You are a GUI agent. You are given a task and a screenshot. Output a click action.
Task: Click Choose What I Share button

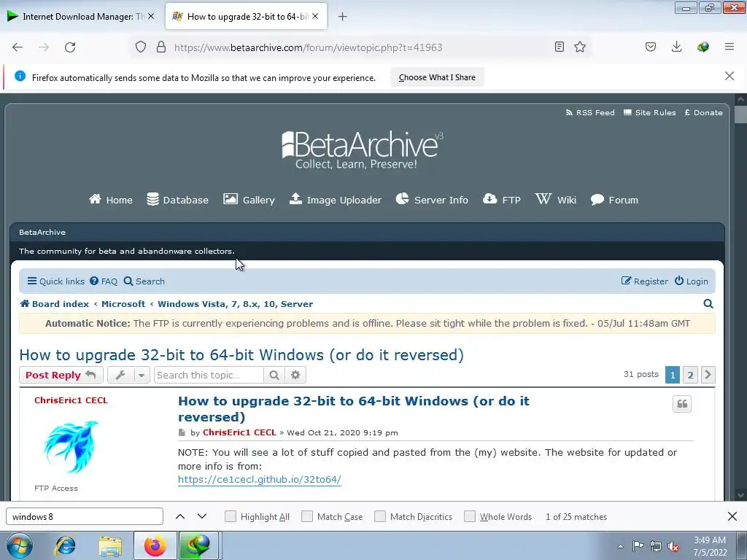tap(437, 77)
